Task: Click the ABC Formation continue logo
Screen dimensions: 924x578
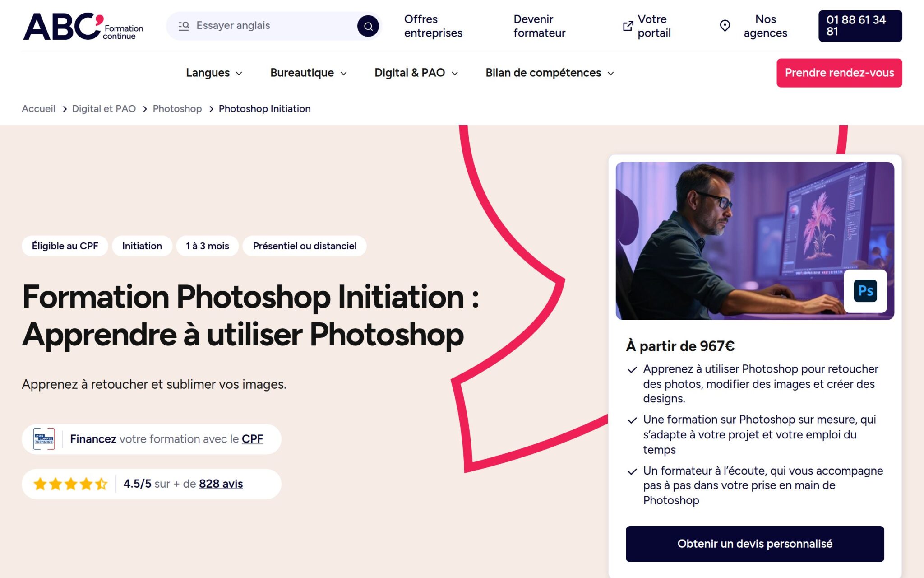Action: click(x=83, y=26)
